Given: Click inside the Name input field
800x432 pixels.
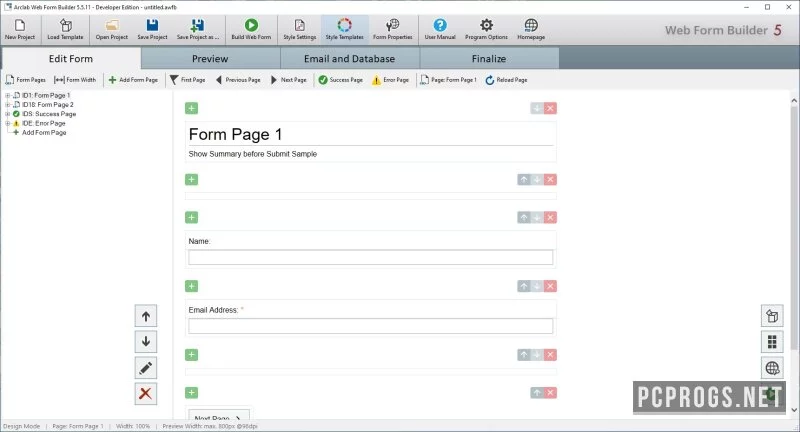Looking at the screenshot, I should [x=370, y=257].
